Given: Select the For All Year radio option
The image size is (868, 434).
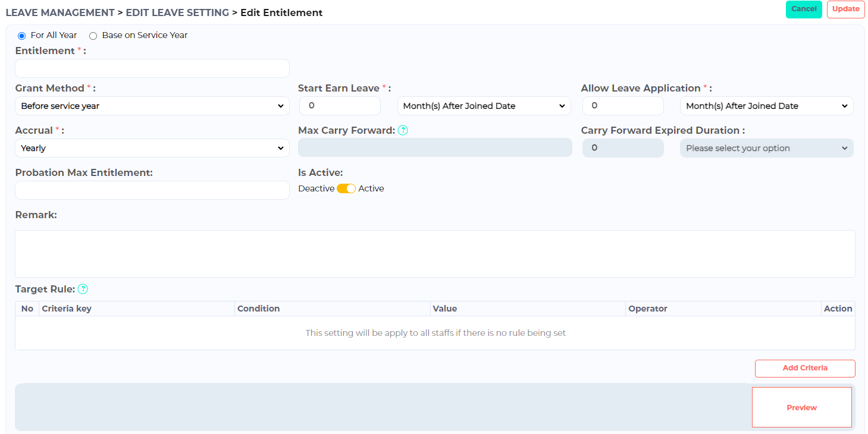Looking at the screenshot, I should [x=22, y=36].
